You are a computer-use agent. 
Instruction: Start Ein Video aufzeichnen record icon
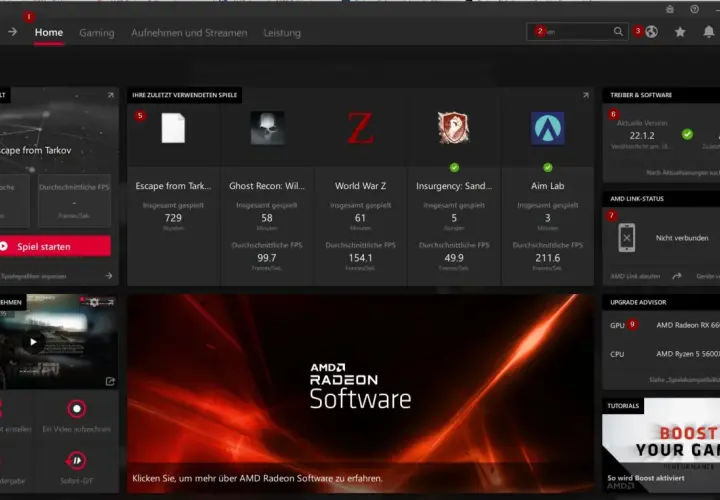[x=76, y=409]
